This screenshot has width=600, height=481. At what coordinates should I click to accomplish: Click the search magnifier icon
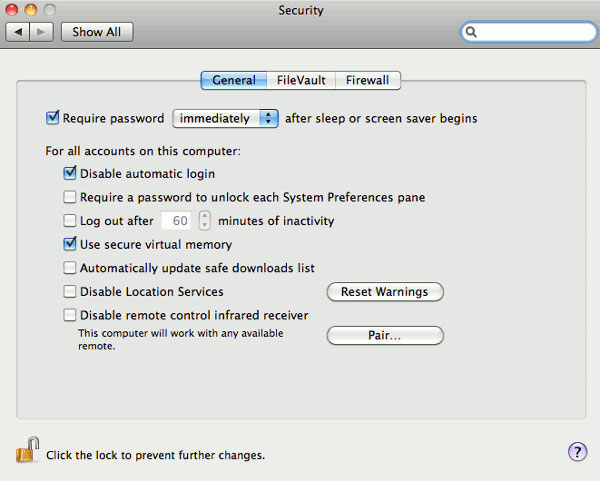473,32
